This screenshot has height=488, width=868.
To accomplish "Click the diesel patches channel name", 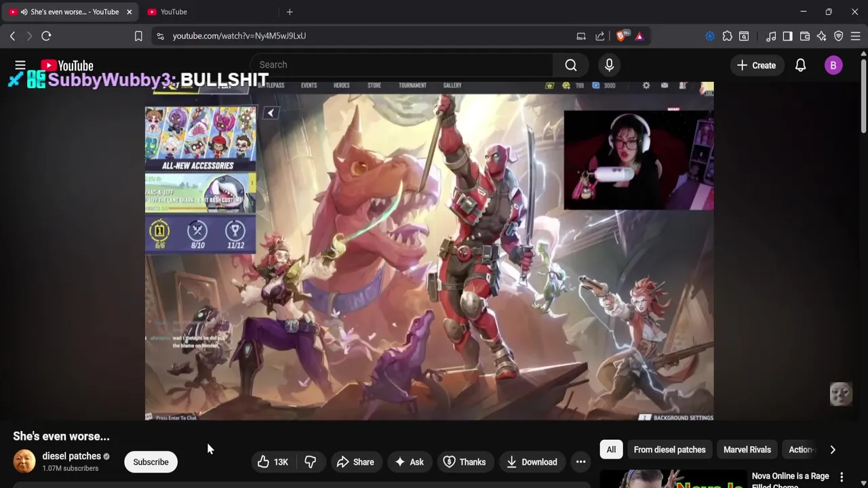I will coord(71,456).
